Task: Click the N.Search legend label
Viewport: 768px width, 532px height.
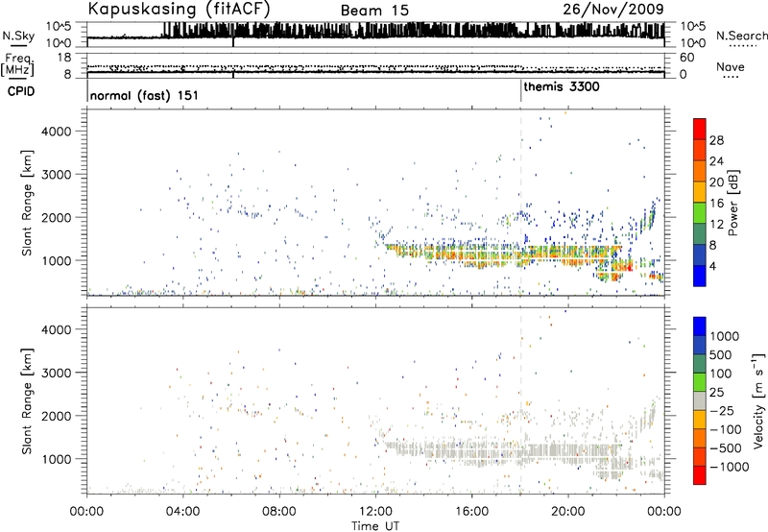Action: click(742, 36)
